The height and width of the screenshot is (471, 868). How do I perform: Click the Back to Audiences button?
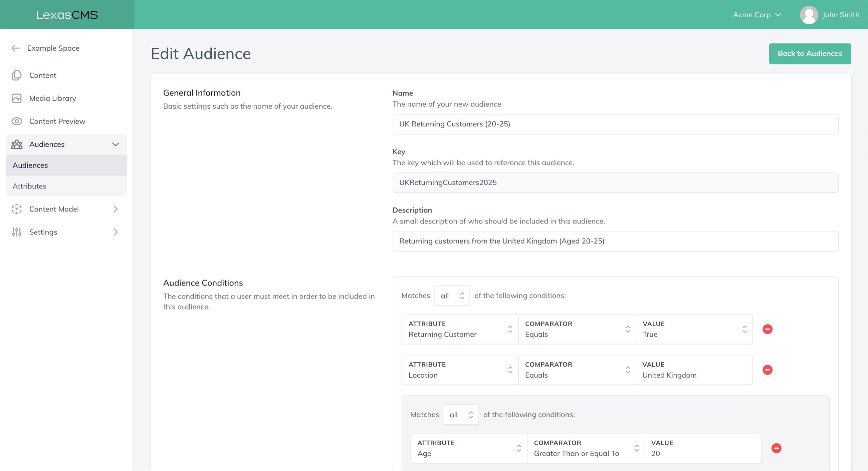(809, 53)
